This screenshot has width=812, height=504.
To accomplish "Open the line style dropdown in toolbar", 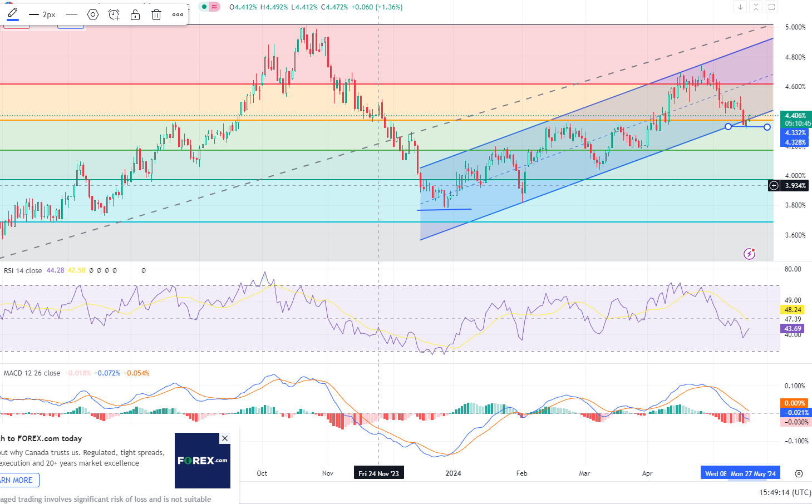I will tap(72, 15).
